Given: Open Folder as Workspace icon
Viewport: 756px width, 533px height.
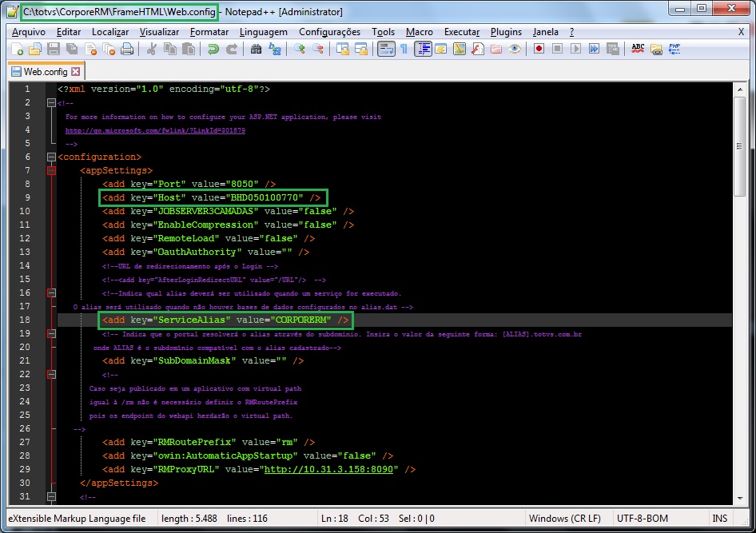Looking at the screenshot, I should [496, 49].
